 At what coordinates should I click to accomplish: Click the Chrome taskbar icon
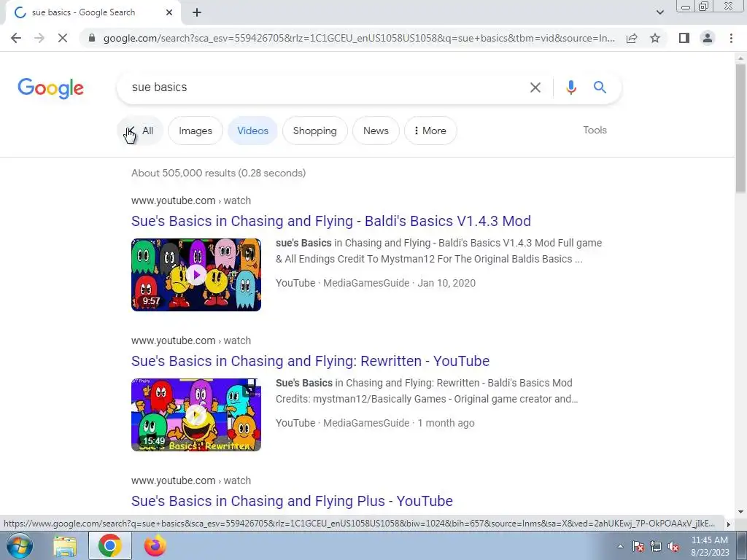click(x=109, y=545)
